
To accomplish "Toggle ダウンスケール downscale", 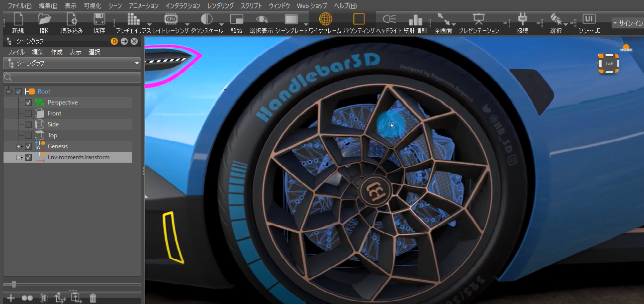I will 206,23.
